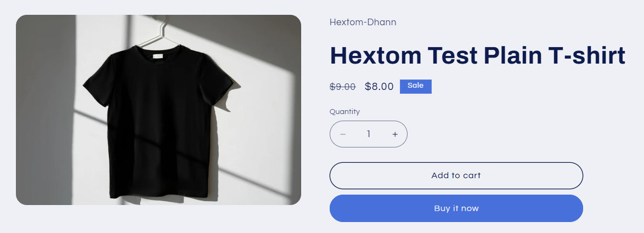Select the $8.00 sale price
644x233 pixels.
pyautogui.click(x=379, y=87)
